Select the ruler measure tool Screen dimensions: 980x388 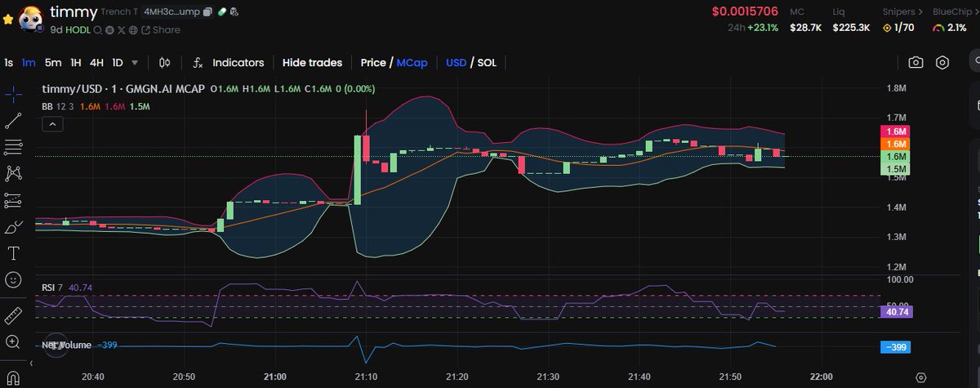(12, 315)
